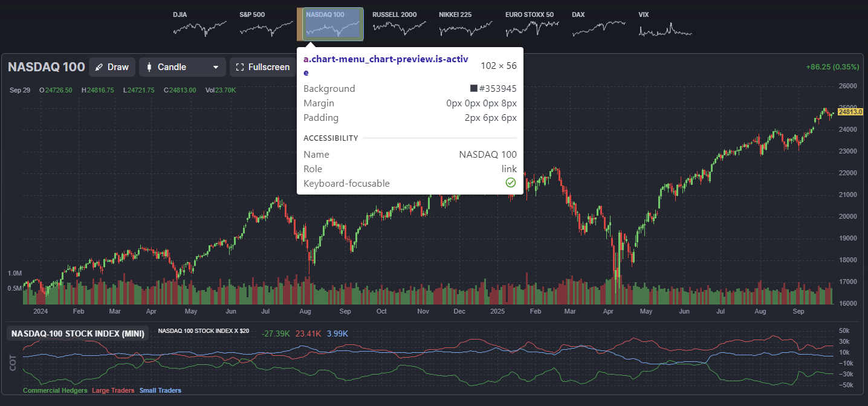Click the NASDAQ 100 chart title
The image size is (868, 406).
click(x=45, y=67)
